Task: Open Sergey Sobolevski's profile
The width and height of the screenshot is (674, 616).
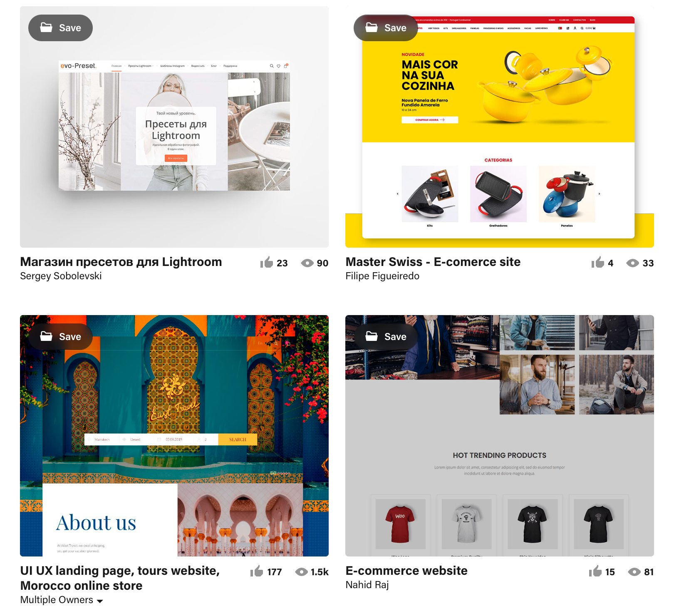Action: point(61,276)
